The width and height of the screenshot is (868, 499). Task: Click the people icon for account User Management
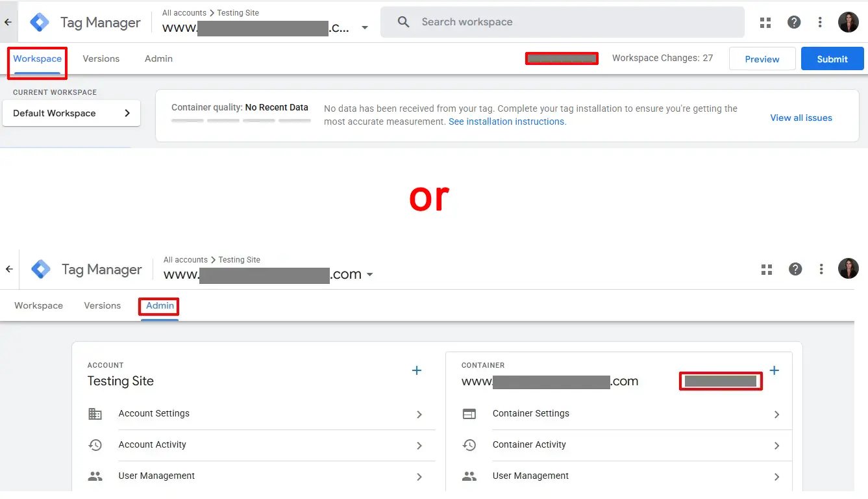click(95, 476)
